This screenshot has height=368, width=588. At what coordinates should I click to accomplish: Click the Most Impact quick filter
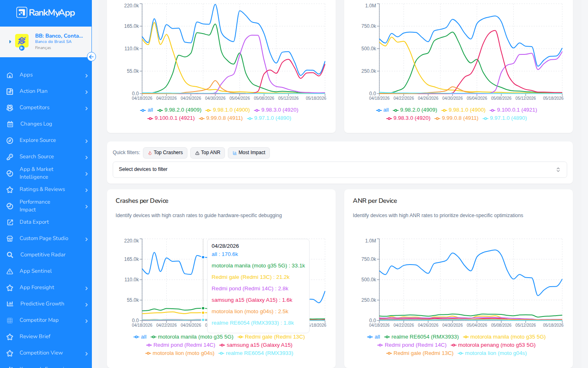click(x=249, y=153)
